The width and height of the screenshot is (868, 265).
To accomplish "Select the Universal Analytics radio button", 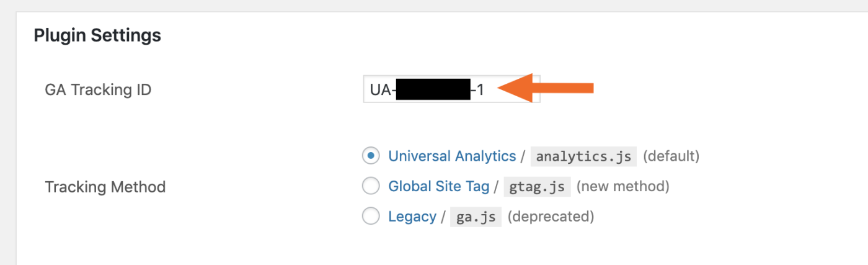I will coord(371,156).
